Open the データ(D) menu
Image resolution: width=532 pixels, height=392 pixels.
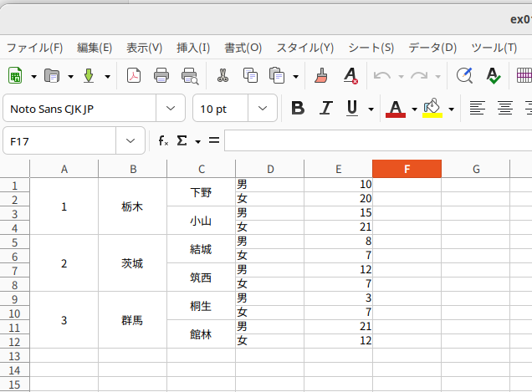pyautogui.click(x=432, y=48)
